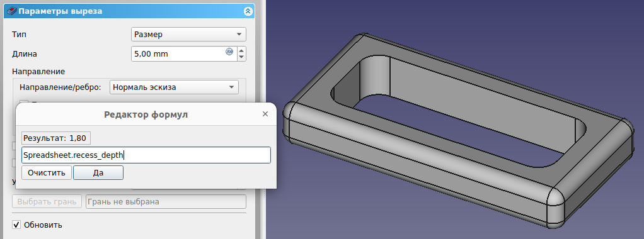Image resolution: width=644 pixels, height=239 pixels.
Task: Confirm the formula with Да
Action: point(98,172)
